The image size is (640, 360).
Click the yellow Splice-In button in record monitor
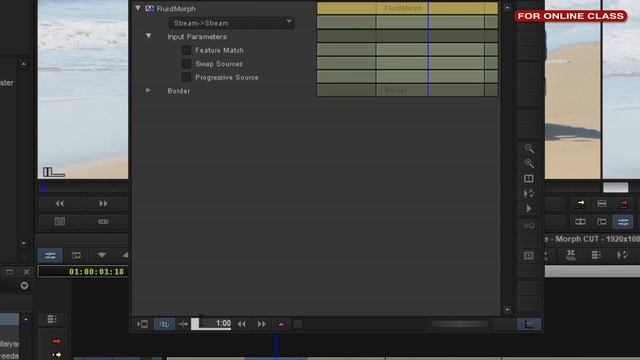pyautogui.click(x=580, y=203)
